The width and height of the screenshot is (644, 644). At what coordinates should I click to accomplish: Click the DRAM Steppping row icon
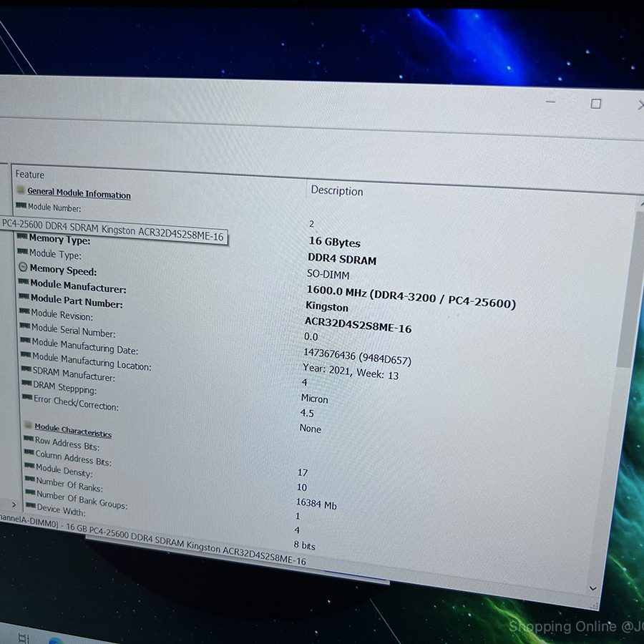point(26,383)
